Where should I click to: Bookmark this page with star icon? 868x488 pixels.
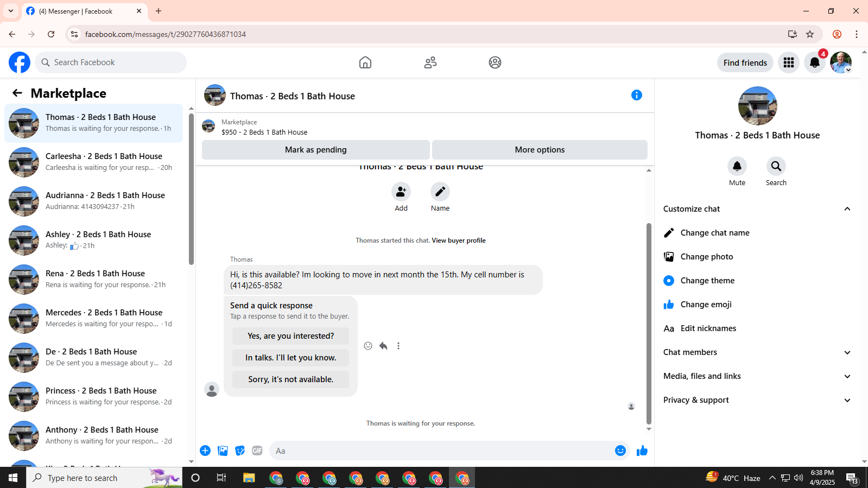(810, 34)
